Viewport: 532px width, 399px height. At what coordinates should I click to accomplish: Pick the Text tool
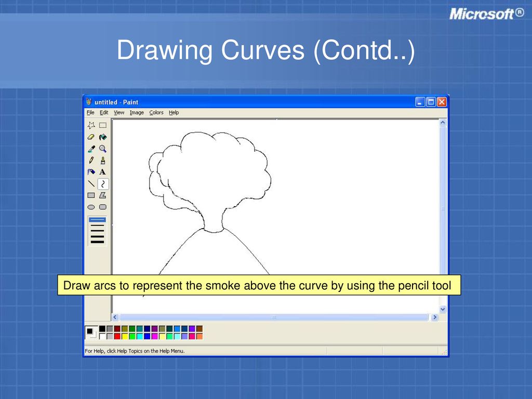click(x=103, y=172)
